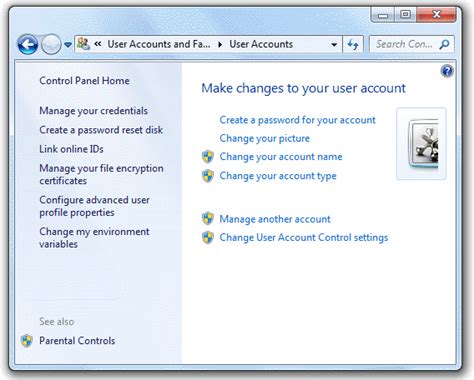Click the greyed Forward navigation button
Screen dimensions: 474x380
[x=51, y=44]
